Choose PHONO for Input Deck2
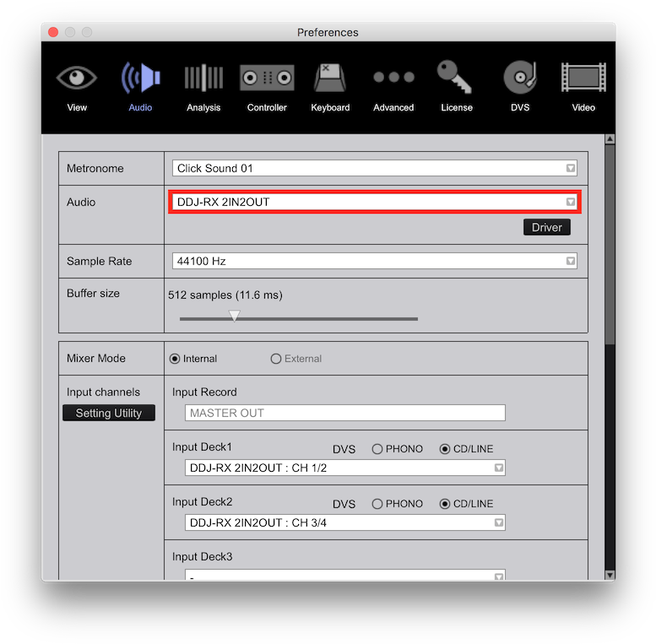The width and height of the screenshot is (656, 644). [x=377, y=504]
